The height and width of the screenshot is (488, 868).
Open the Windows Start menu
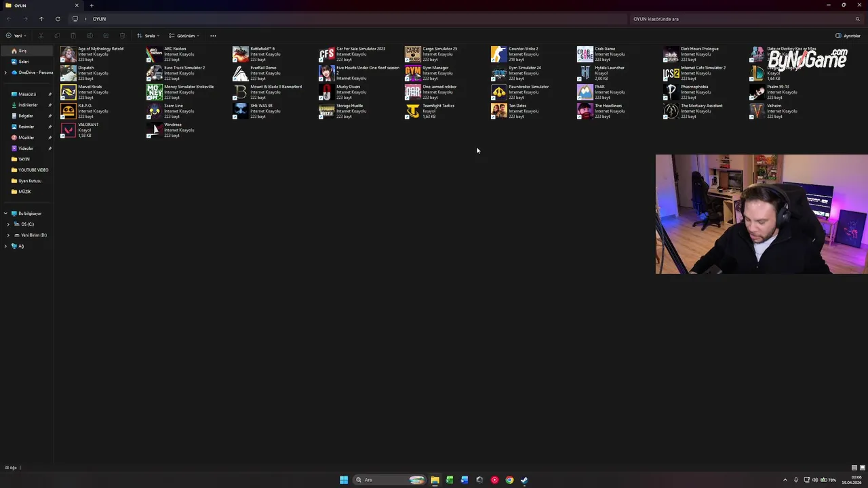[x=344, y=480]
